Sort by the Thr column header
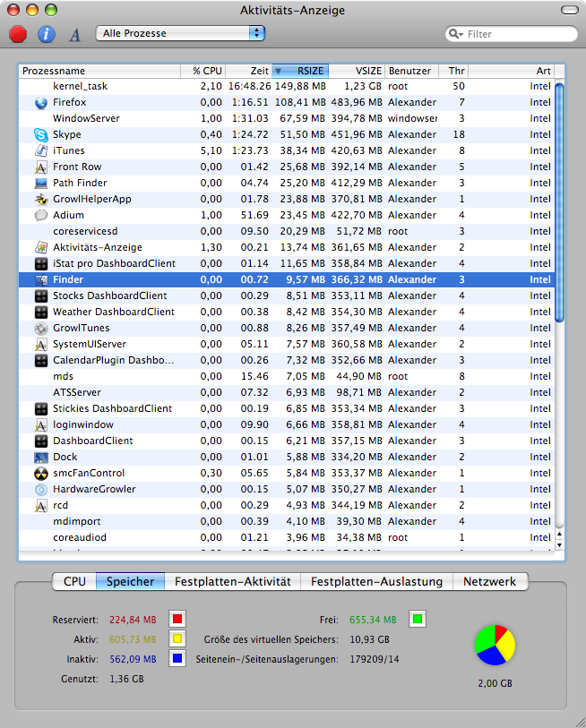The width and height of the screenshot is (586, 728). 453,71
